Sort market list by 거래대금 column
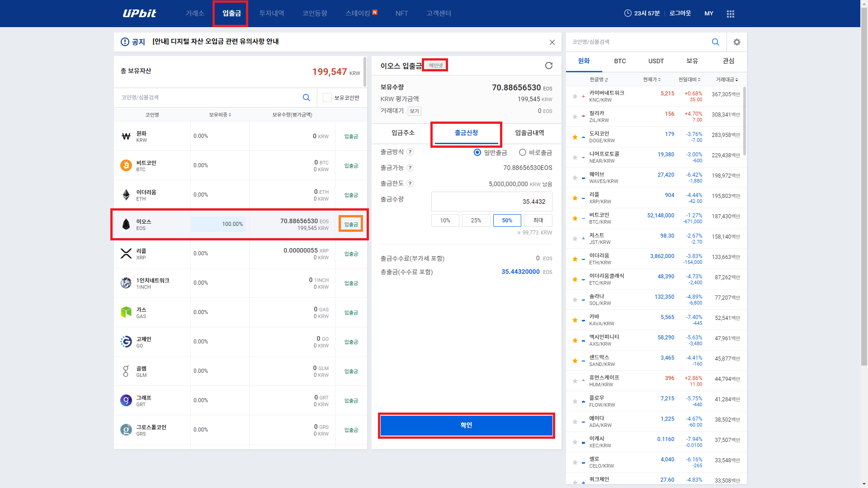Screen dimensions: 868x488 [x=726, y=80]
